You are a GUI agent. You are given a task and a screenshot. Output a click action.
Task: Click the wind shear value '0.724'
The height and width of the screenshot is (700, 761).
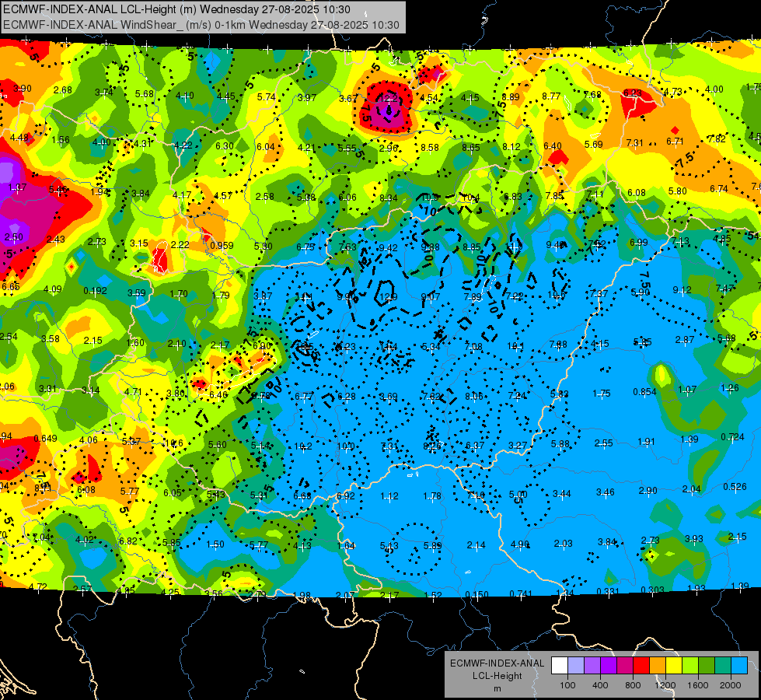[732, 436]
